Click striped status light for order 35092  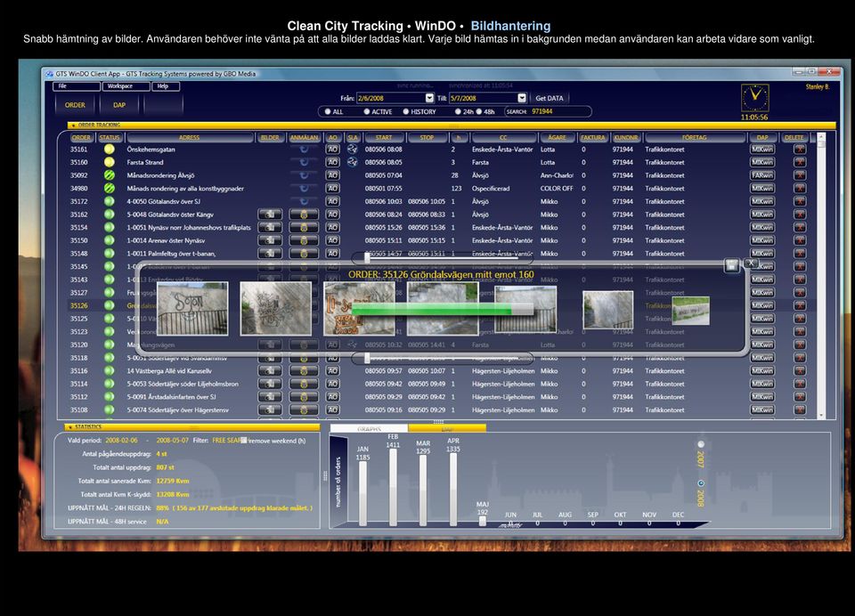(109, 175)
